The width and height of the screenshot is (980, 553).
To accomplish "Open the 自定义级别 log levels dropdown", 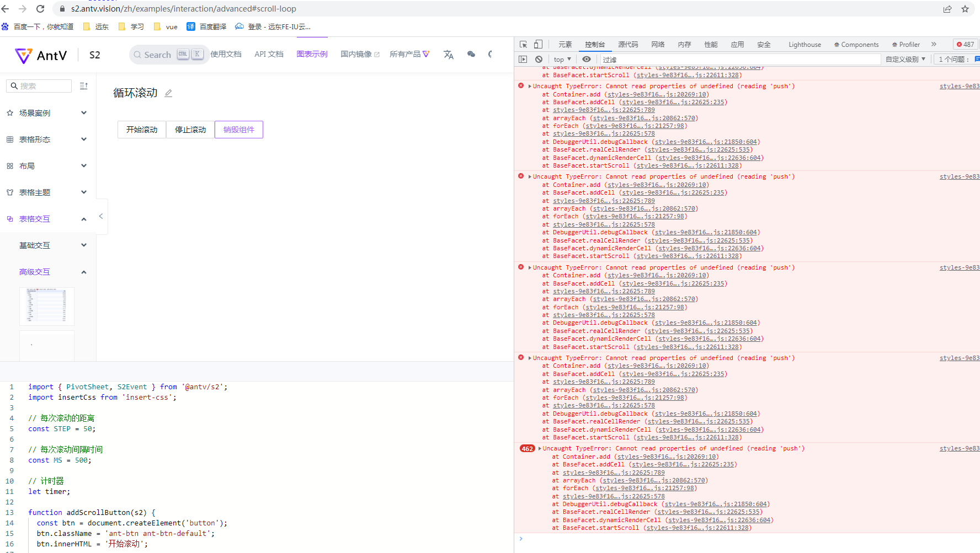I will click(x=905, y=59).
